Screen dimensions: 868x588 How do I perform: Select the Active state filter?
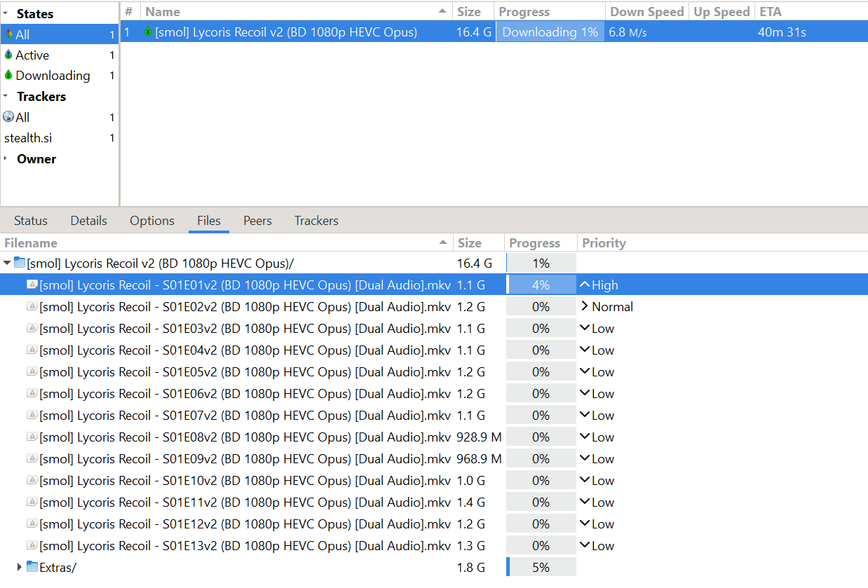(59, 55)
